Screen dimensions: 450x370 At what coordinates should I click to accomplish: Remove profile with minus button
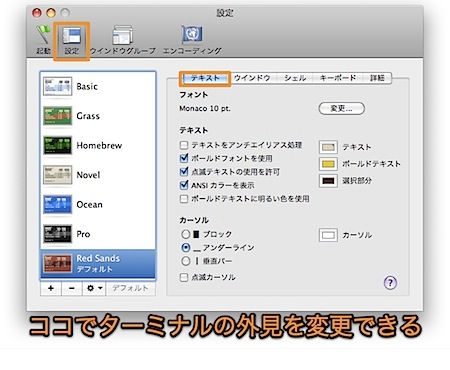click(x=71, y=288)
